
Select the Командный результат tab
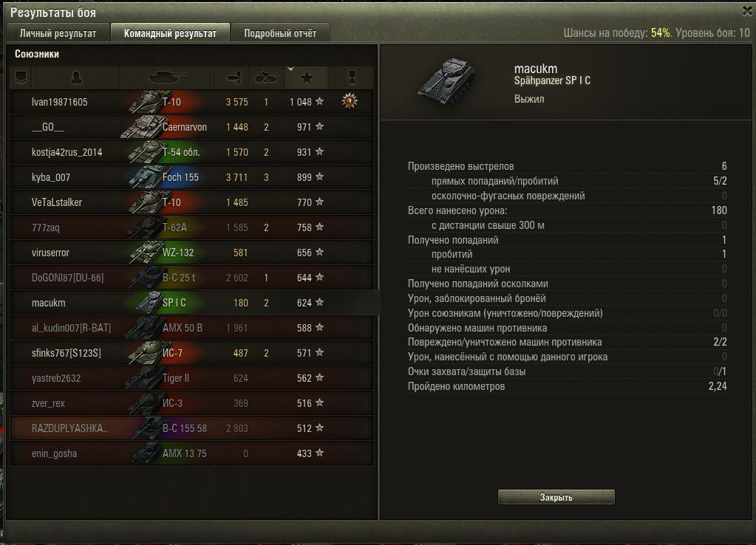pyautogui.click(x=170, y=32)
